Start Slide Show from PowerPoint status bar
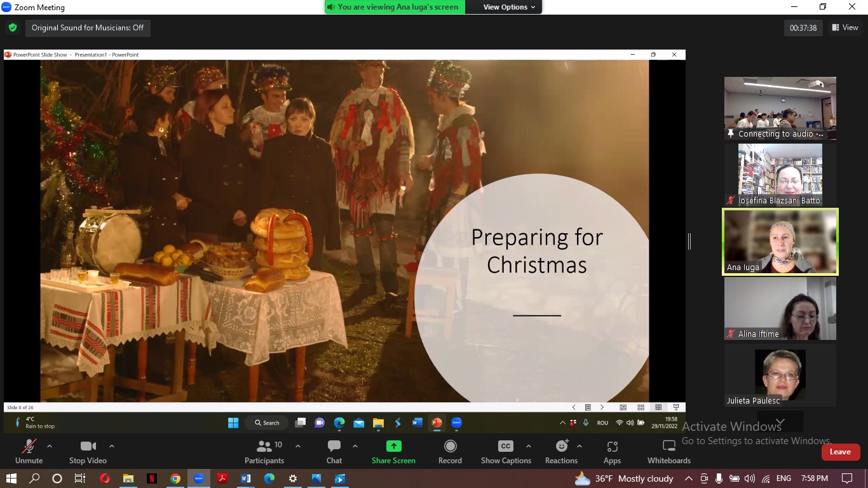 [x=676, y=407]
